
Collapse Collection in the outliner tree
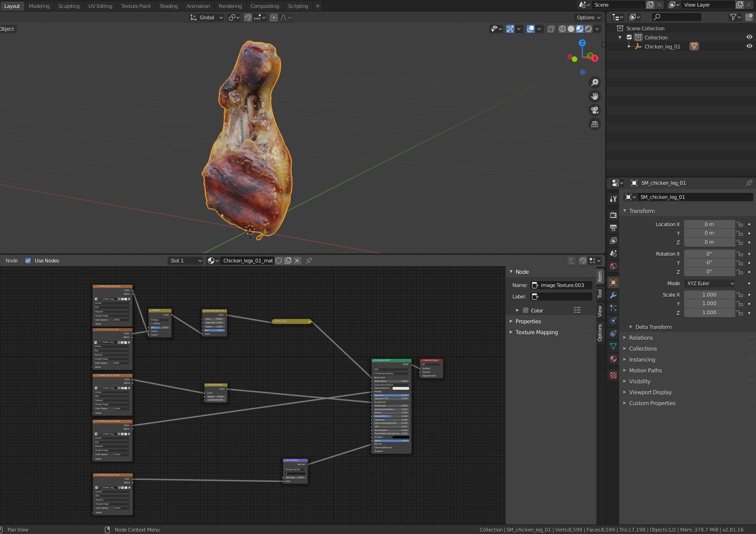pyautogui.click(x=620, y=38)
